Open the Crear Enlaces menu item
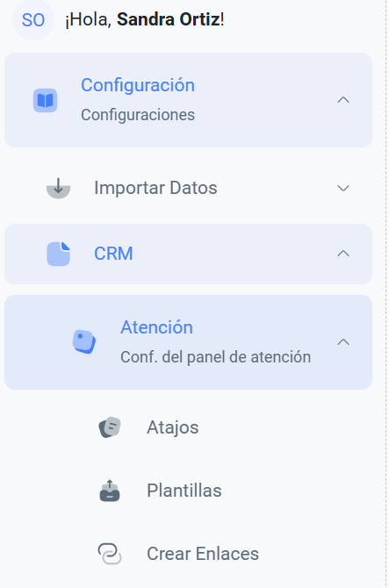 pyautogui.click(x=188, y=554)
